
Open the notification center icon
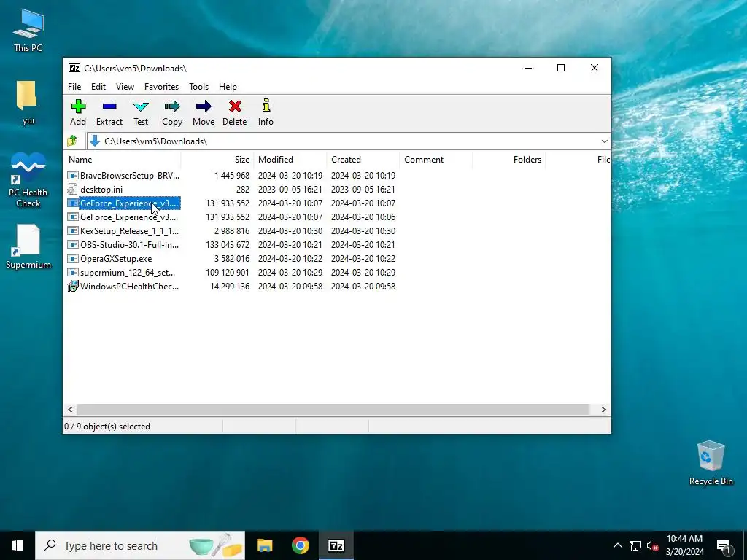[x=724, y=545]
